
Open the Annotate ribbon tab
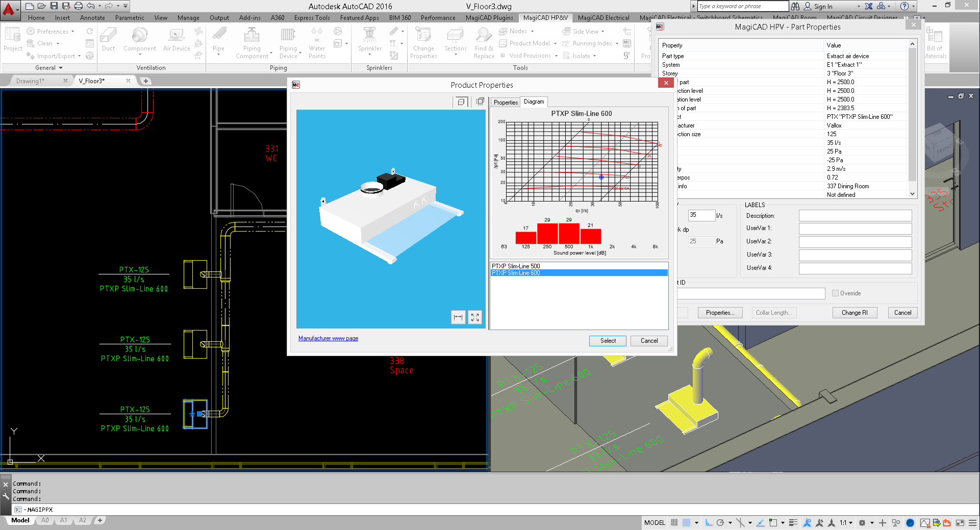click(x=92, y=18)
